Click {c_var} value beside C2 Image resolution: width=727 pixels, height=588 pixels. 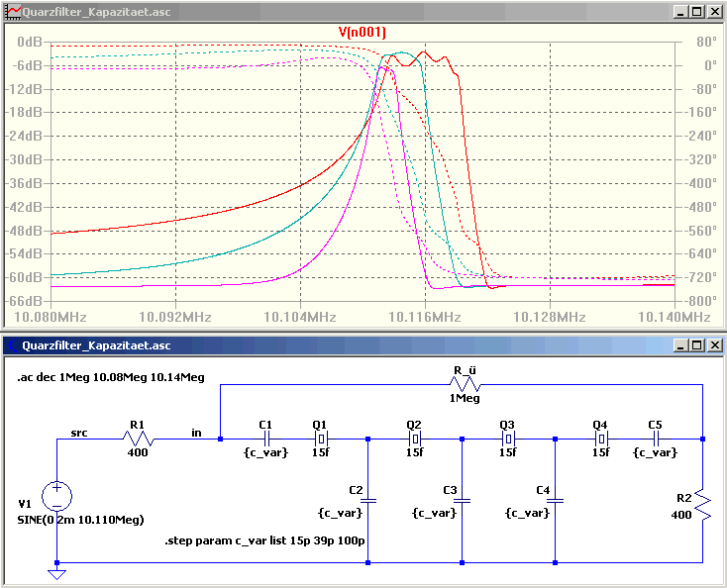click(341, 513)
